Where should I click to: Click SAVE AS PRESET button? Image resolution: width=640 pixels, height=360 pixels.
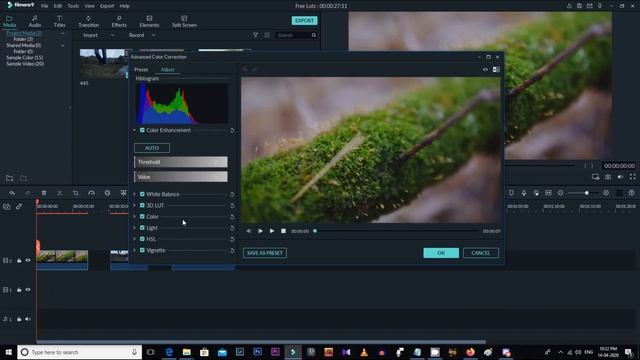(x=265, y=253)
